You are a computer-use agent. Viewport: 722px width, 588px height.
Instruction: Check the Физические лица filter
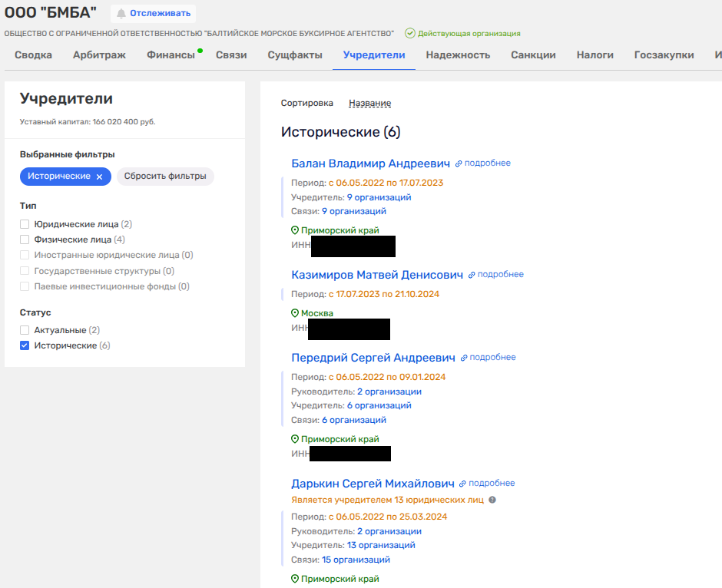(25, 239)
